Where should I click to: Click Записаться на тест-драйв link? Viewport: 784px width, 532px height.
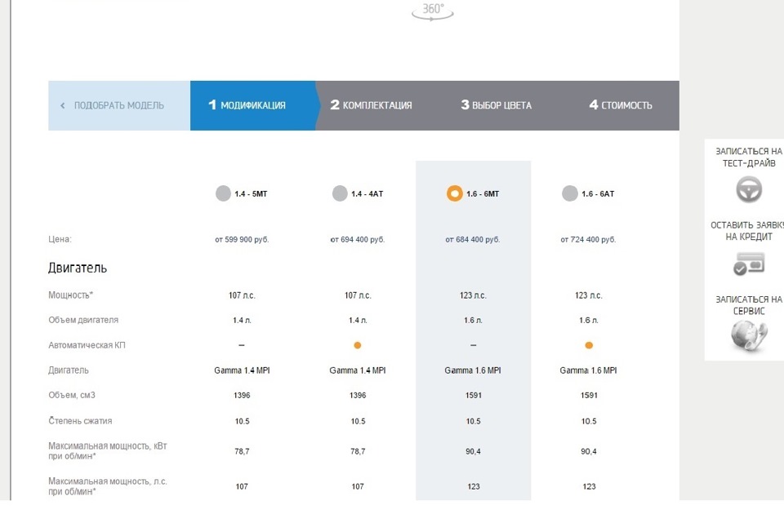click(749, 157)
